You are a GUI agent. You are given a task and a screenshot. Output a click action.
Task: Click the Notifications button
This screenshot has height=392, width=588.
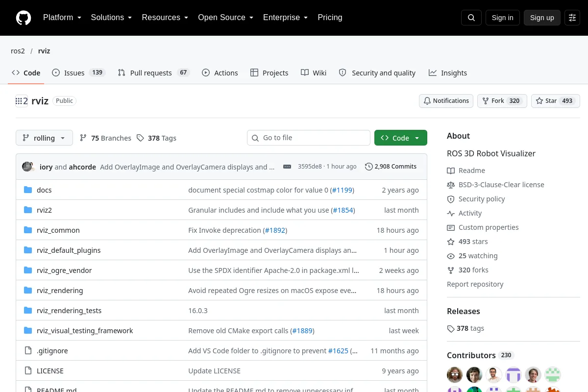[x=446, y=101]
